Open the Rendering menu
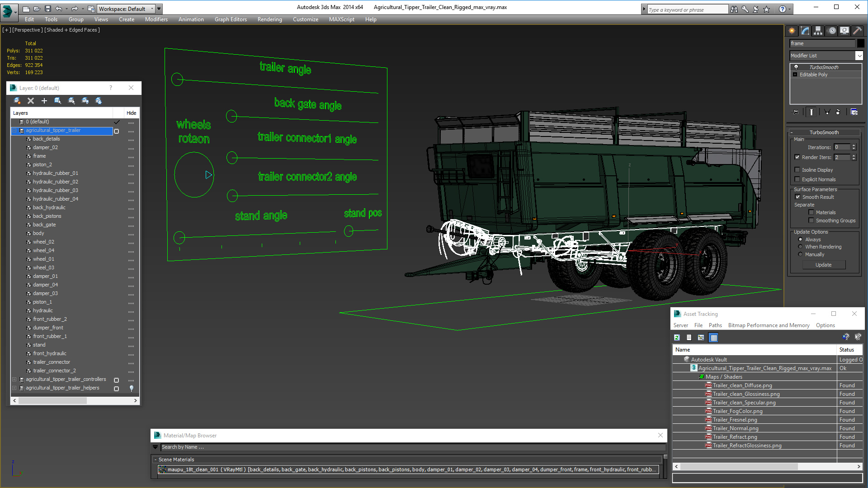 click(x=269, y=19)
